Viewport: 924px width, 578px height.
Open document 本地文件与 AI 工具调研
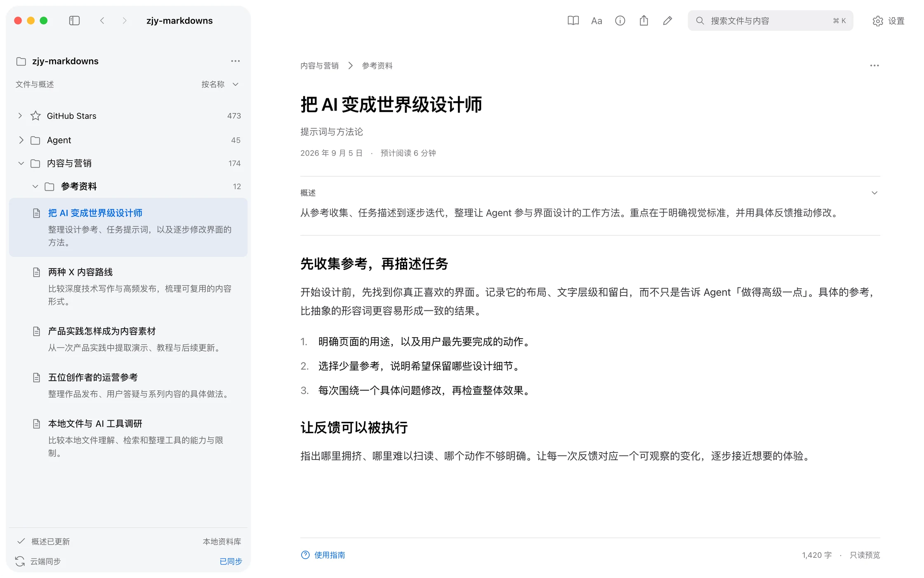128,438
